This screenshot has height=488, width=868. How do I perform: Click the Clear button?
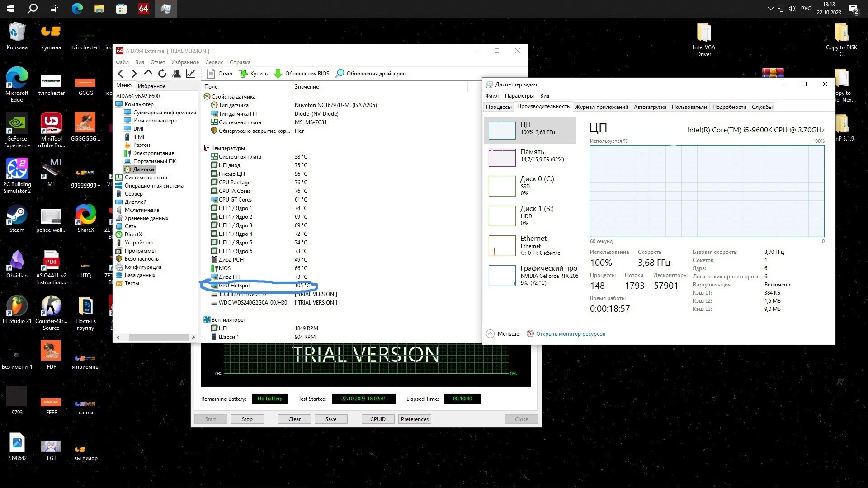(294, 419)
